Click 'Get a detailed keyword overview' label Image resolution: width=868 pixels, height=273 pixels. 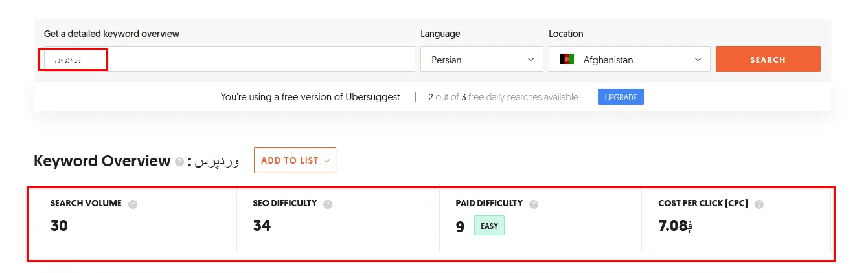(x=111, y=34)
